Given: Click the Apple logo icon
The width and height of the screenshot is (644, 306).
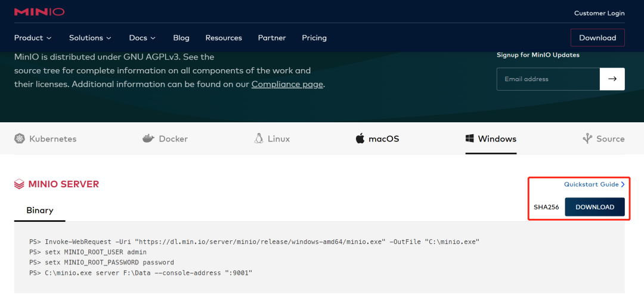Looking at the screenshot, I should click(360, 139).
